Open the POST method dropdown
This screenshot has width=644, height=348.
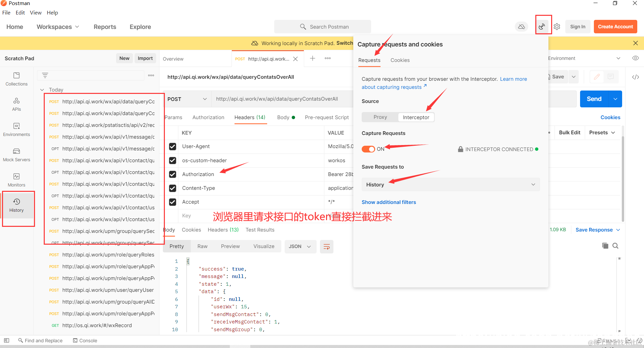(x=187, y=99)
